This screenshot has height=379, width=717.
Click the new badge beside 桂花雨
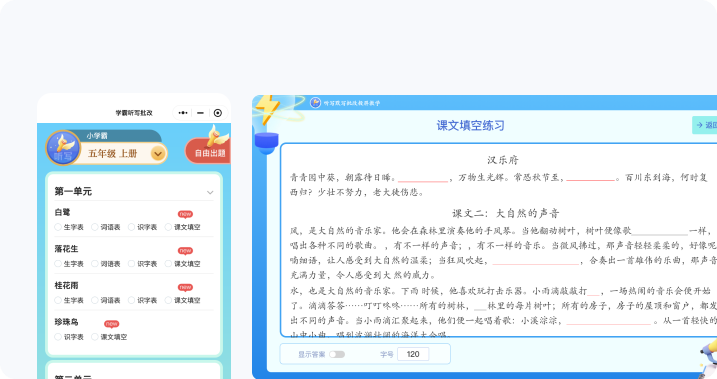pos(185,287)
